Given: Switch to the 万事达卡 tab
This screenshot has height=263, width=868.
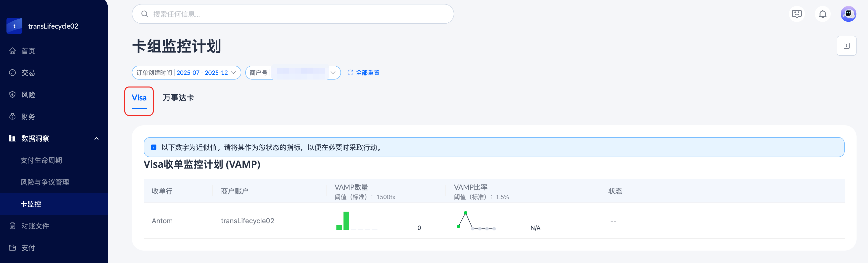Looking at the screenshot, I should tap(178, 98).
